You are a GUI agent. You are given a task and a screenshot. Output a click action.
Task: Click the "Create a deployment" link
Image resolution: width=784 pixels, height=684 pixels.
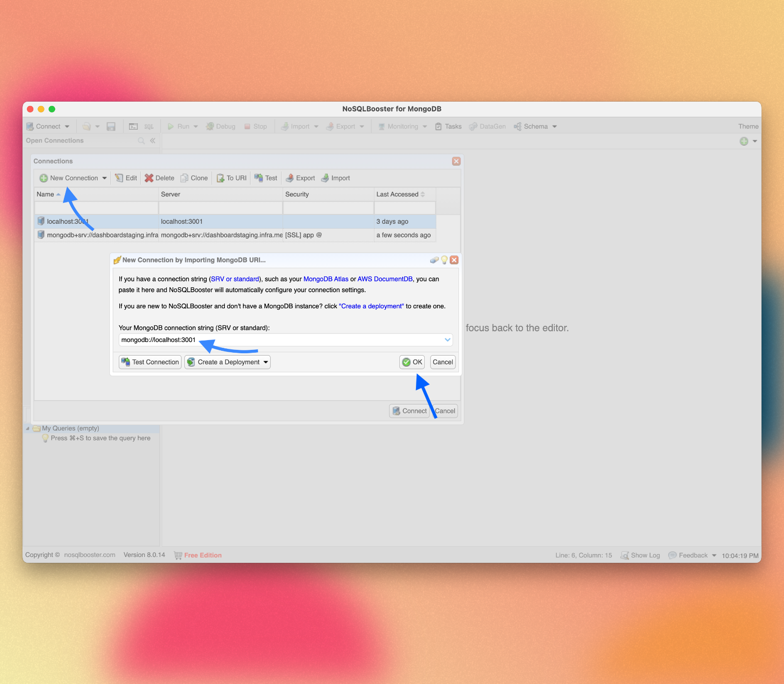[x=371, y=306]
